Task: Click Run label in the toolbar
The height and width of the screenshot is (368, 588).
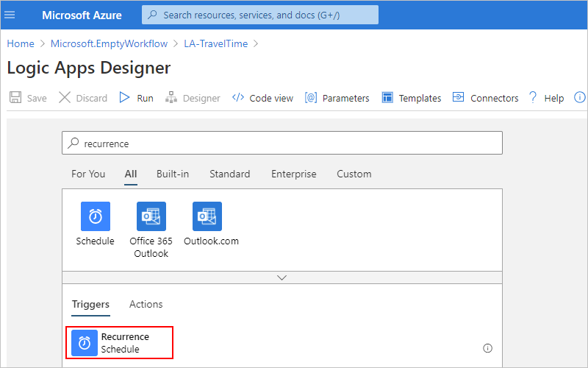Action: (x=145, y=99)
